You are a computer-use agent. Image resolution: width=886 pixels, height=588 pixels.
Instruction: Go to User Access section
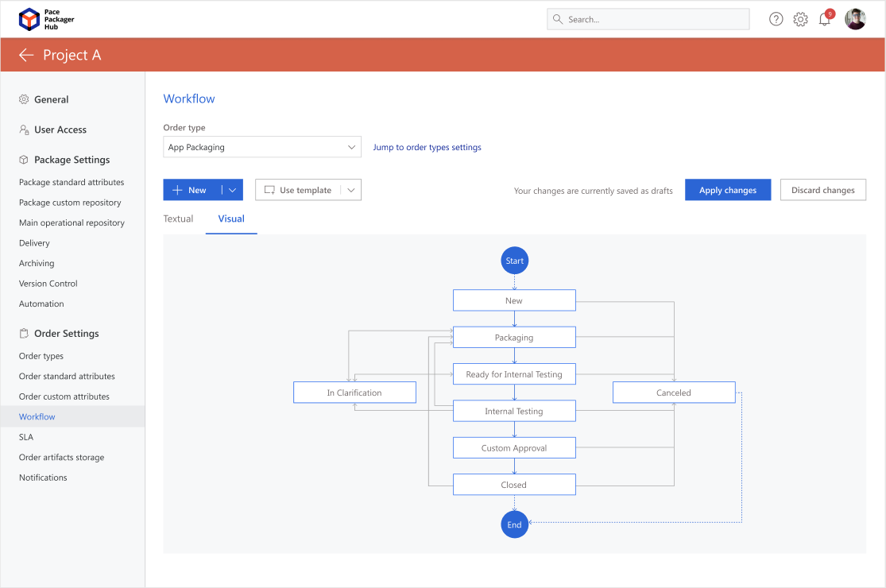point(60,130)
